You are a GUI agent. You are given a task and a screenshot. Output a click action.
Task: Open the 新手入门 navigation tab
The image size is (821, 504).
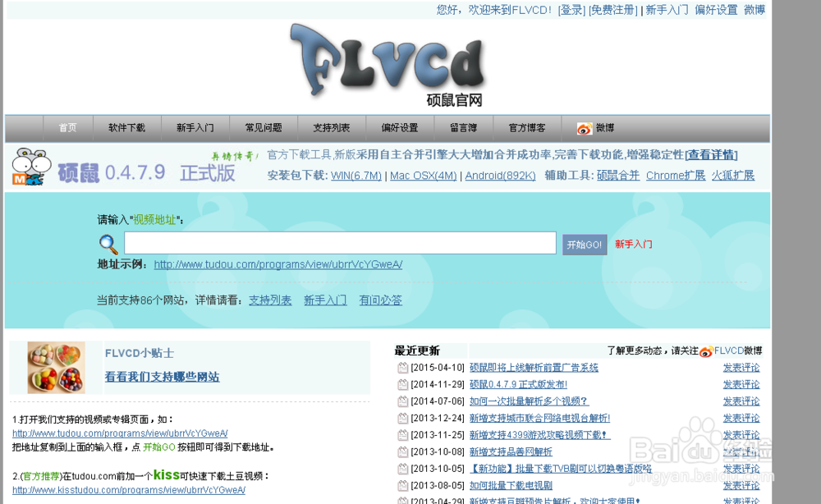point(195,128)
